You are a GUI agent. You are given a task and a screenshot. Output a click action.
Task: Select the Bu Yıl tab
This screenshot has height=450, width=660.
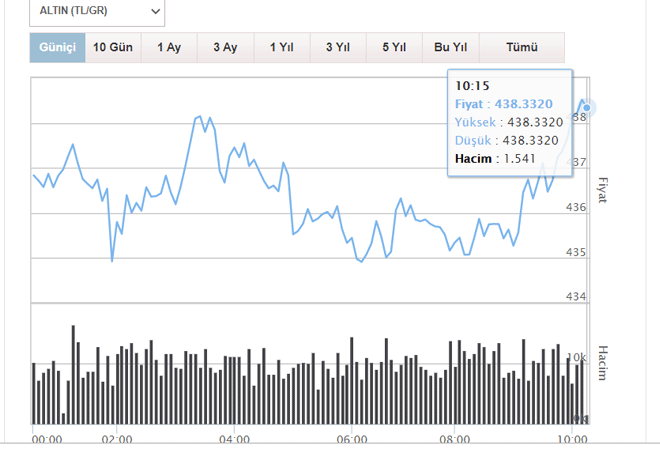click(x=451, y=48)
